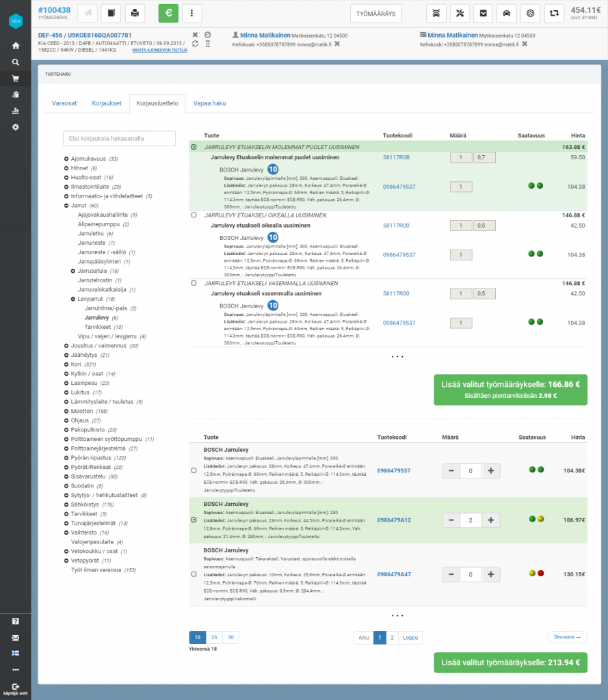The image size is (608, 700).
Task: Click availability dots for product 0986479A47
Action: click(536, 574)
